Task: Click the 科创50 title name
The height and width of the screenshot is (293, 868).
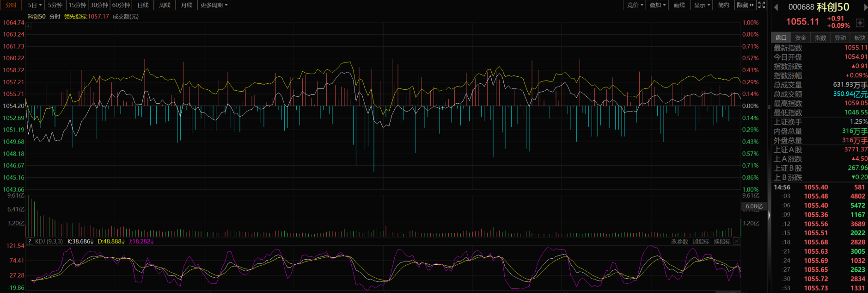Action: pyautogui.click(x=833, y=7)
